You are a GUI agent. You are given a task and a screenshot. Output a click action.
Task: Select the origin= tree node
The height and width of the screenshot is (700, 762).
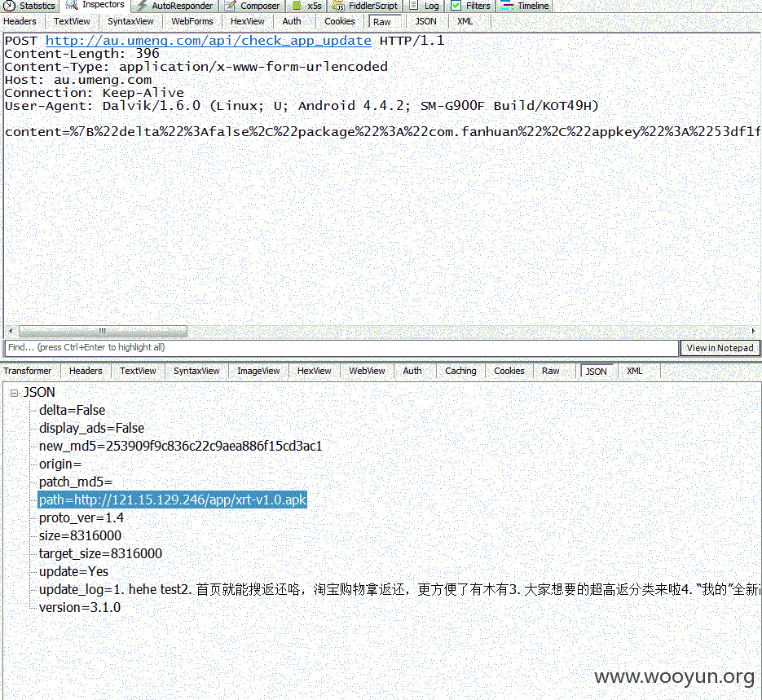tap(60, 464)
